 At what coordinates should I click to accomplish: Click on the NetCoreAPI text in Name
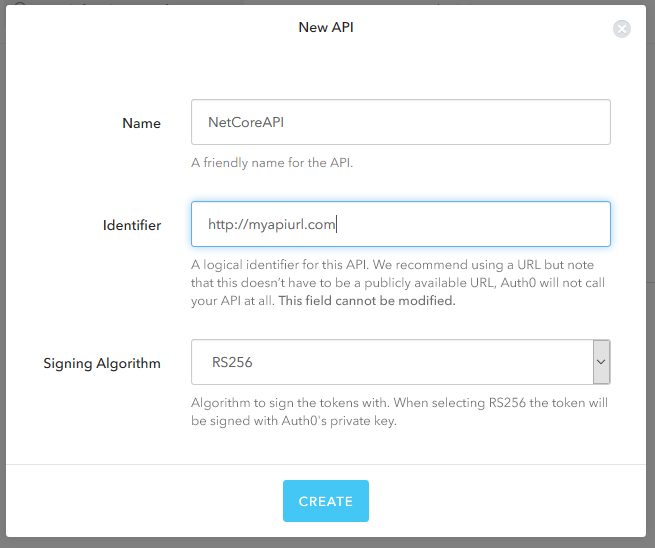coord(246,122)
